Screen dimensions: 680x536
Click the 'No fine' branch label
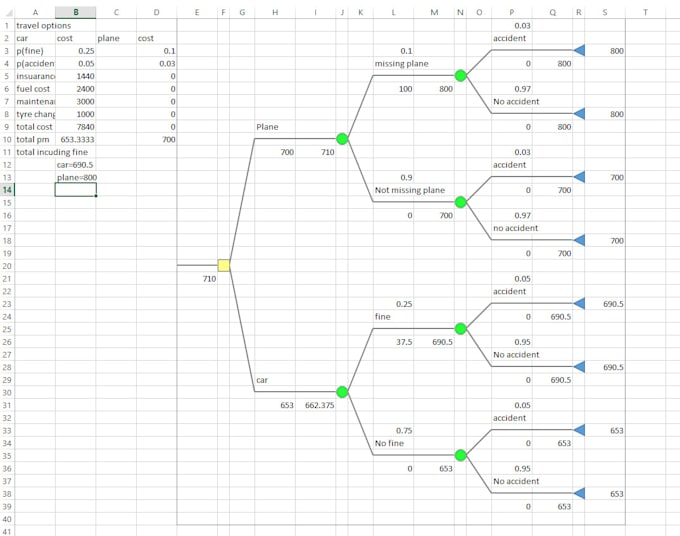pos(389,443)
